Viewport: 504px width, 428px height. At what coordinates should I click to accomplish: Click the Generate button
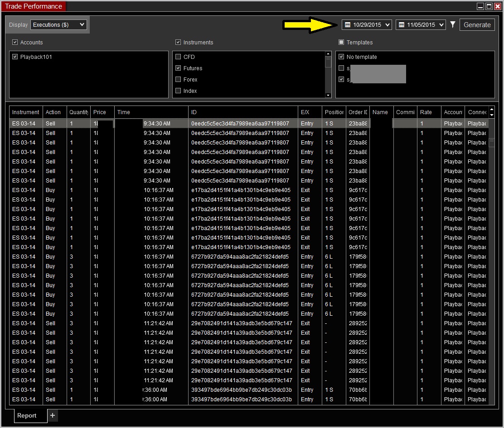tap(477, 25)
